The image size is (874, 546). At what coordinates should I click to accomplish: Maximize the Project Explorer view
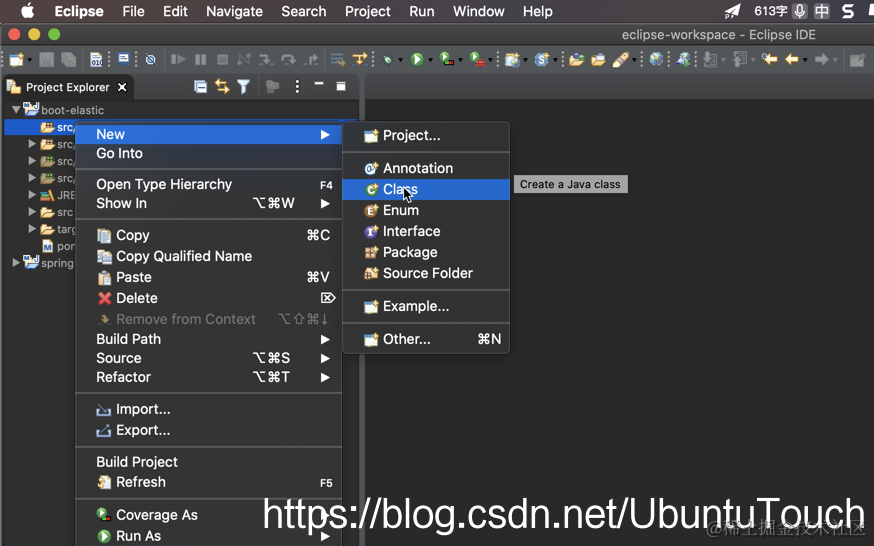point(341,86)
